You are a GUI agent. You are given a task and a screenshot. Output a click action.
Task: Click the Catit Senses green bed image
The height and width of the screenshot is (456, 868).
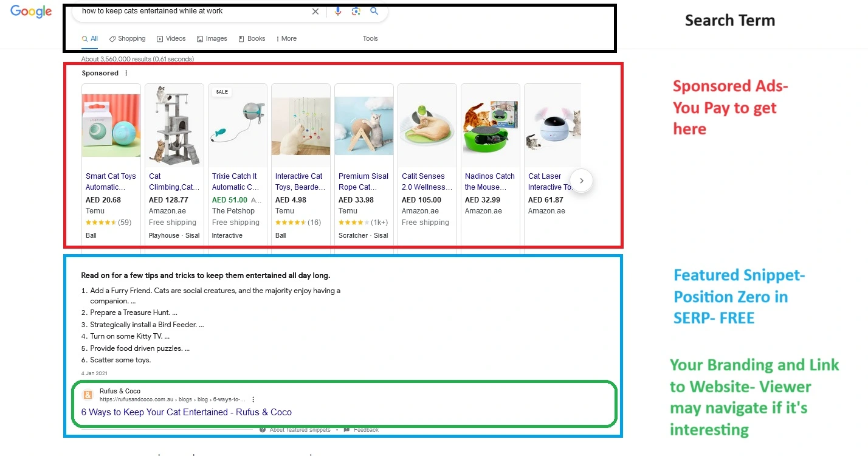[x=427, y=125]
